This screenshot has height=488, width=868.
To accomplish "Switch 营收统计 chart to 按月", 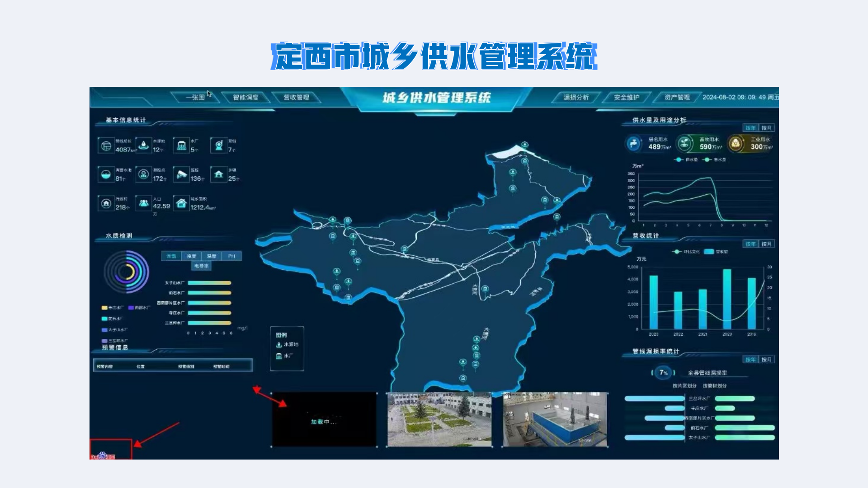I will [x=766, y=244].
